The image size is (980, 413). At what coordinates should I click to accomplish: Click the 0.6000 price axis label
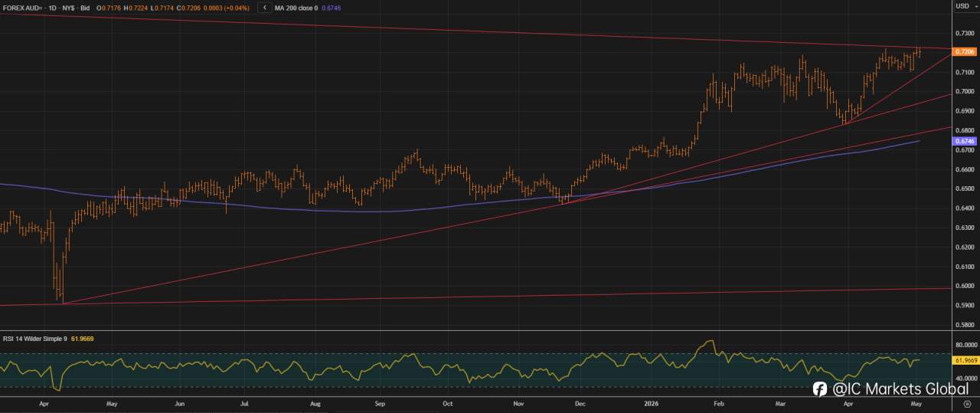pyautogui.click(x=964, y=286)
